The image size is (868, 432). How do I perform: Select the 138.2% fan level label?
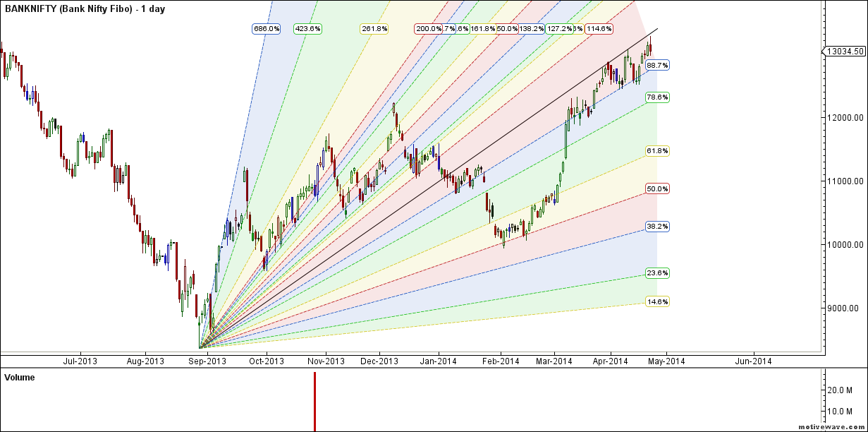pyautogui.click(x=531, y=29)
